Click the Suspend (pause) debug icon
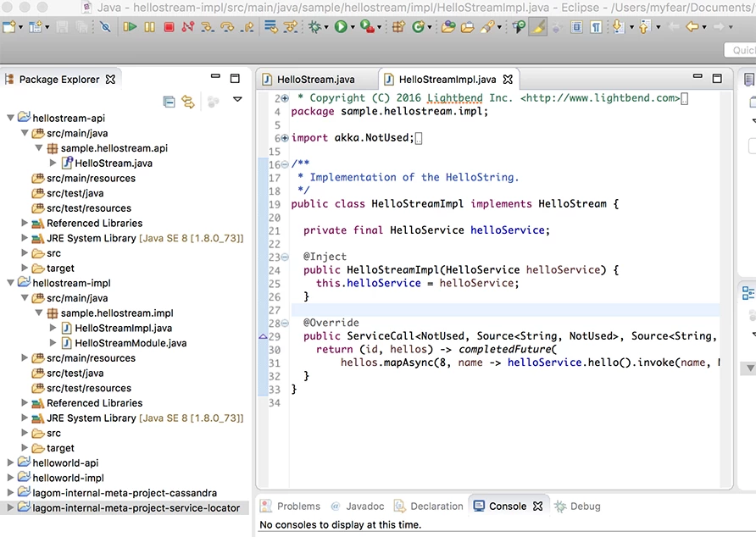The image size is (756, 537). click(149, 26)
